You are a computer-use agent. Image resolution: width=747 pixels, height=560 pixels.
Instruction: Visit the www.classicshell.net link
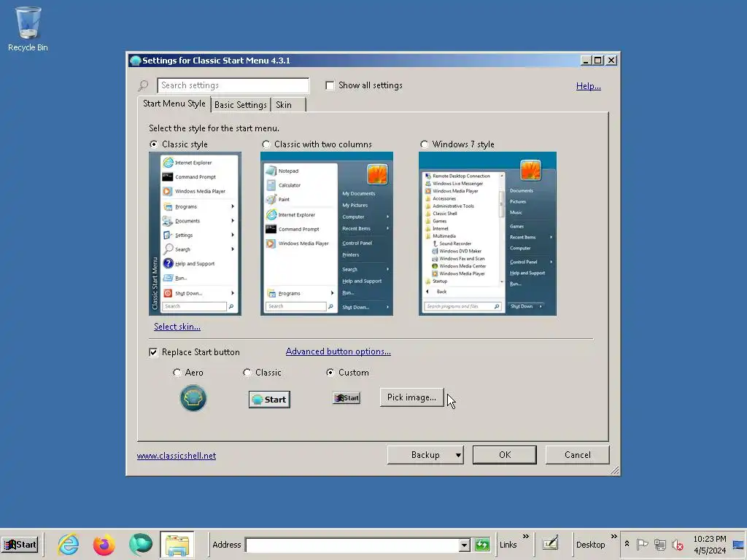pos(177,456)
